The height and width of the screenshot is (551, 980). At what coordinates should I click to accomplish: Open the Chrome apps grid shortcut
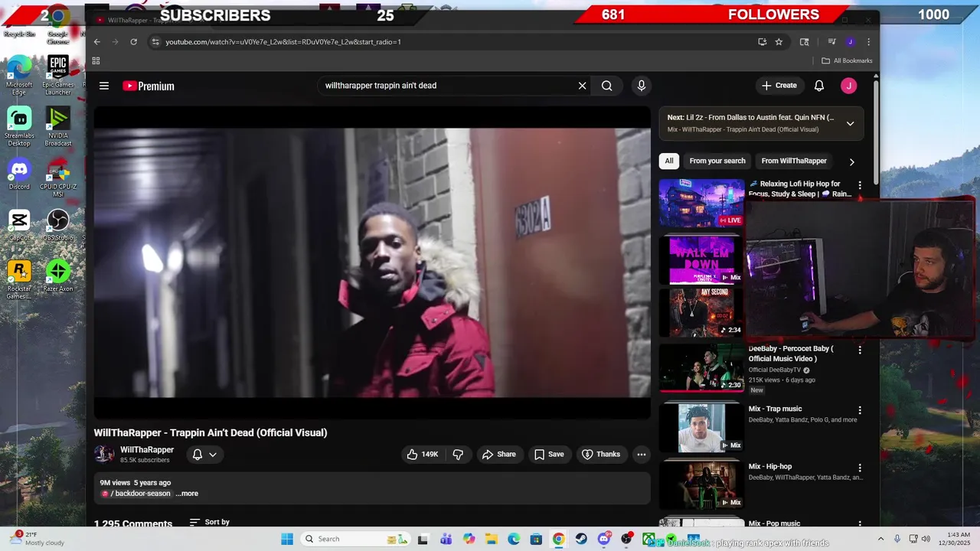pyautogui.click(x=96, y=60)
